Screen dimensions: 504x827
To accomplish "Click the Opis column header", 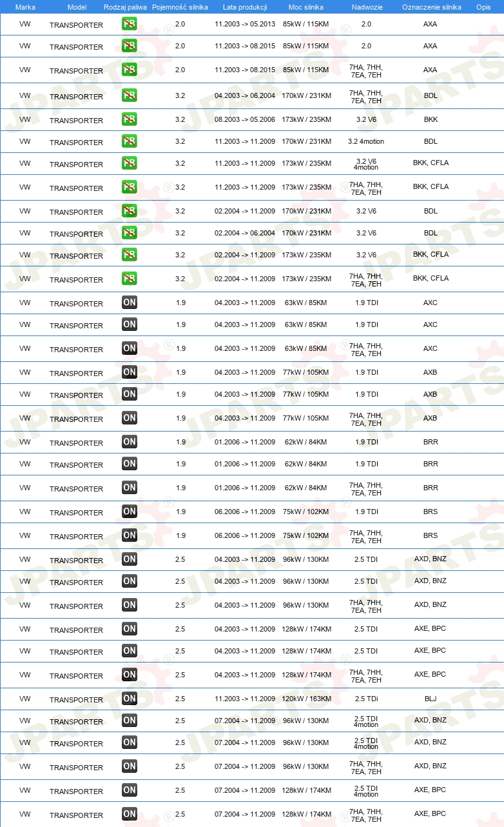I will pos(483,7).
